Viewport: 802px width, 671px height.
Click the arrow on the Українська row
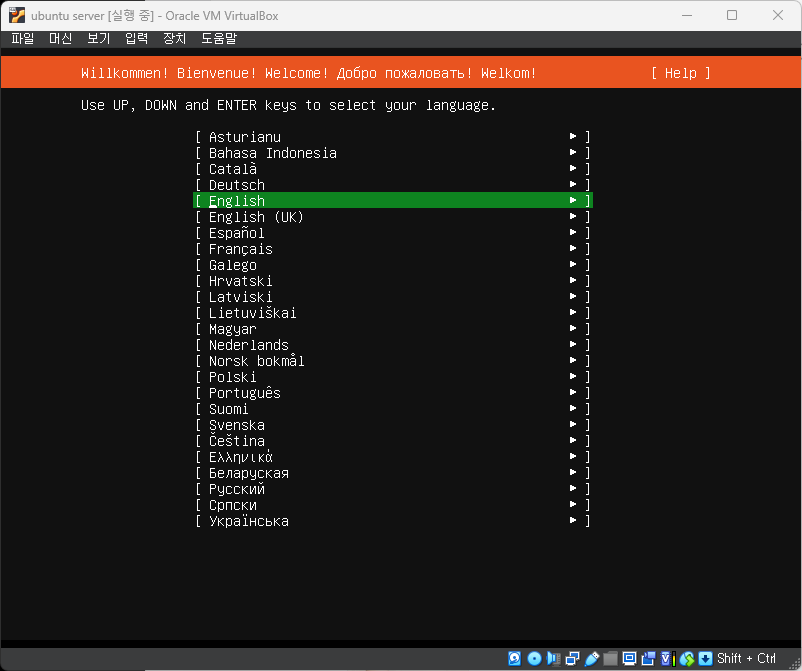(573, 520)
